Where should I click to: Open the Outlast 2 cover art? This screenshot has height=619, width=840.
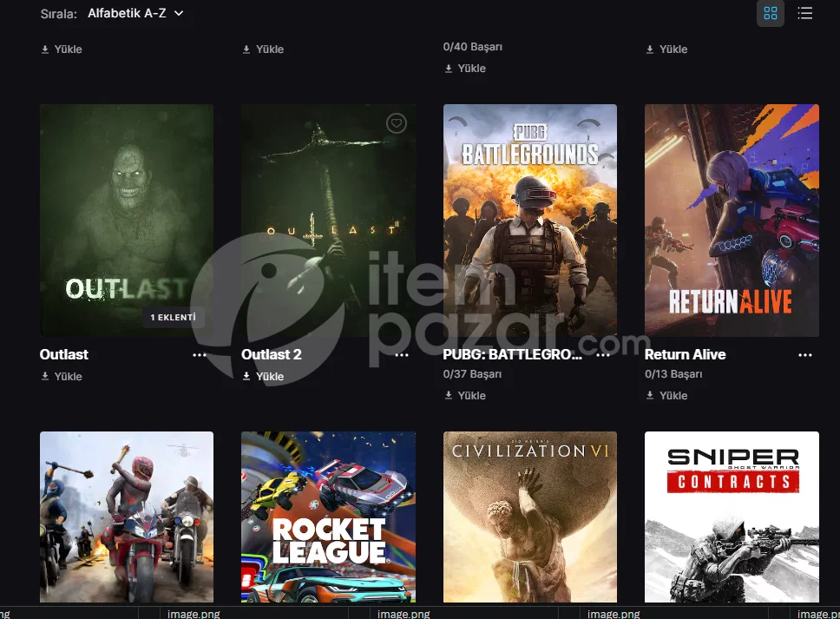point(328,221)
